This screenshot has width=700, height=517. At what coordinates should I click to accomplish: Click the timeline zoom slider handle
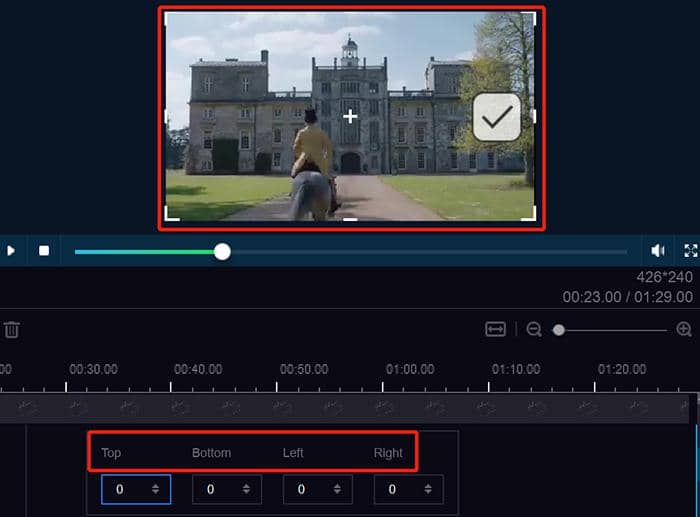[558, 330]
